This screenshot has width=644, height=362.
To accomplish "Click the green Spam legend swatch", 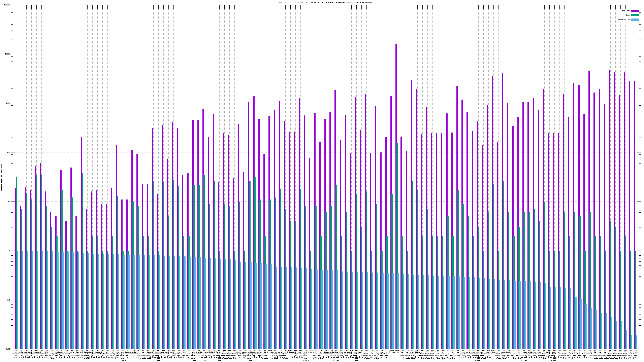I will click(635, 15).
